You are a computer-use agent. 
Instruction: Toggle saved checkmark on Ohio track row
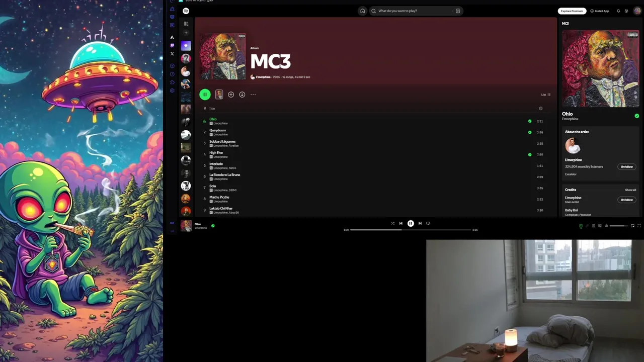pyautogui.click(x=530, y=121)
